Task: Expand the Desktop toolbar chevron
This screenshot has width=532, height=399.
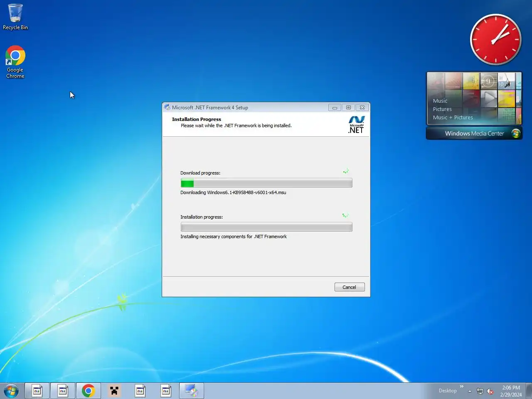Action: click(461, 387)
